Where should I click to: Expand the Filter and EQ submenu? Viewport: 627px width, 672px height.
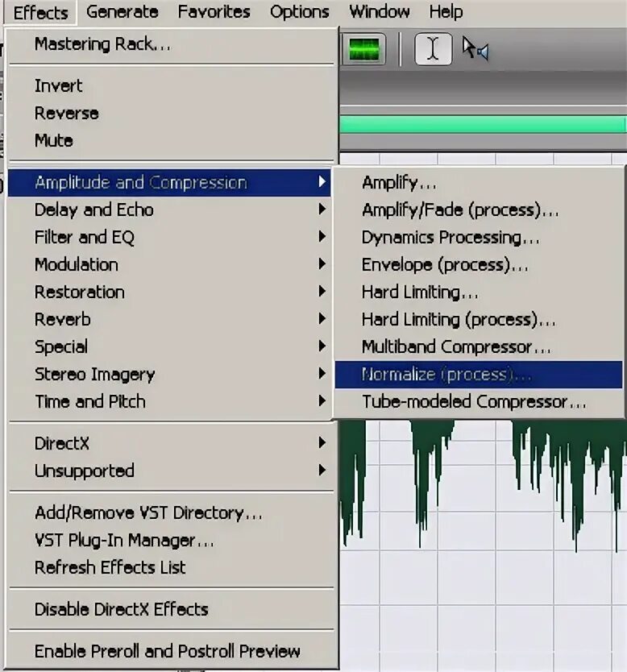click(169, 238)
